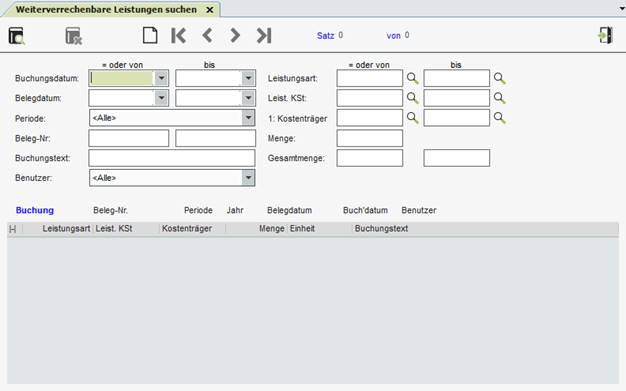
Task: Click the Gesamtmenge from input field
Action: coord(369,158)
